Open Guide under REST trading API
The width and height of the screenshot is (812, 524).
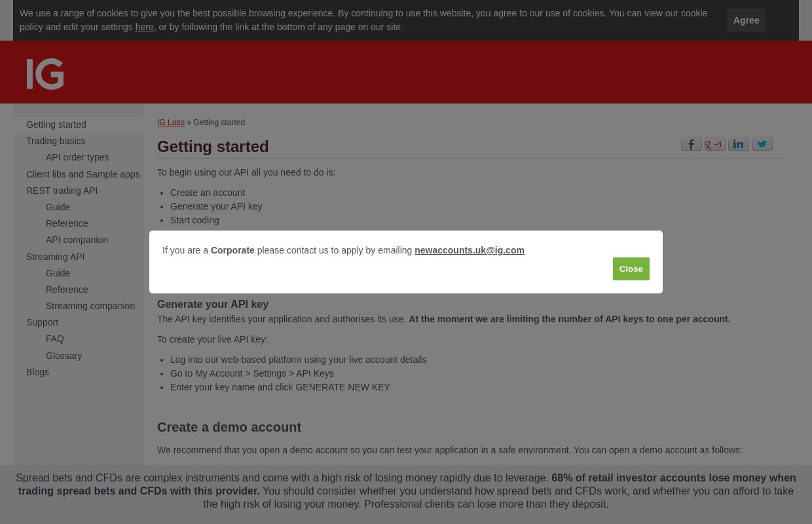(58, 207)
